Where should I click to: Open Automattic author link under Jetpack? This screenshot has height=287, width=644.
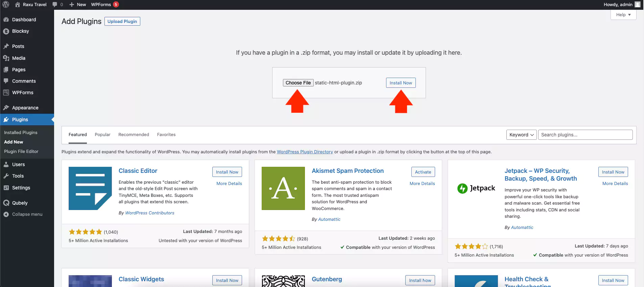522,228
